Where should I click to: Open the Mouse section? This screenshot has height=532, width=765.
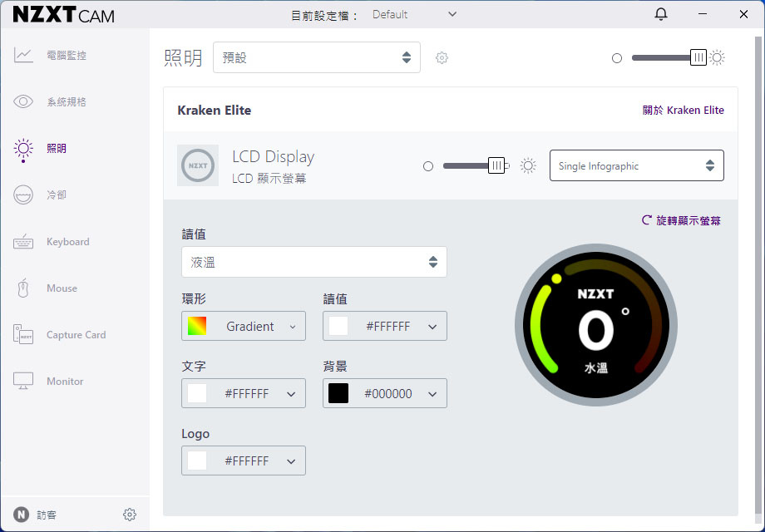(62, 288)
